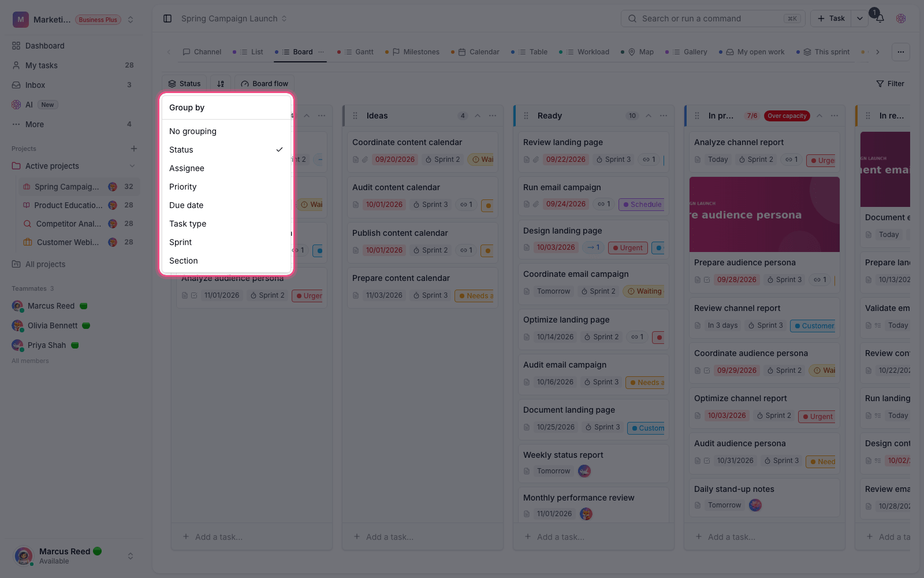
Task: Collapse the Ideas column
Action: tap(478, 116)
